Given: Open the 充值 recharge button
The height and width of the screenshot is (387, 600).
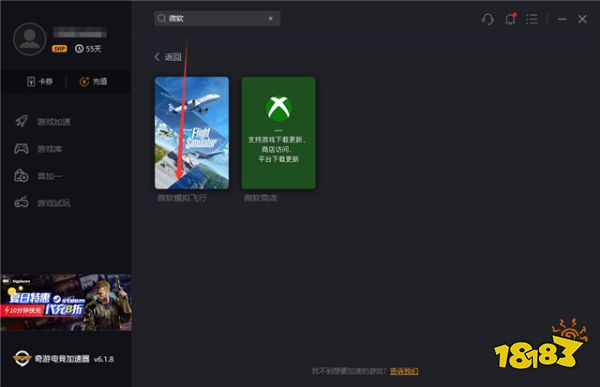Looking at the screenshot, I should [x=93, y=81].
